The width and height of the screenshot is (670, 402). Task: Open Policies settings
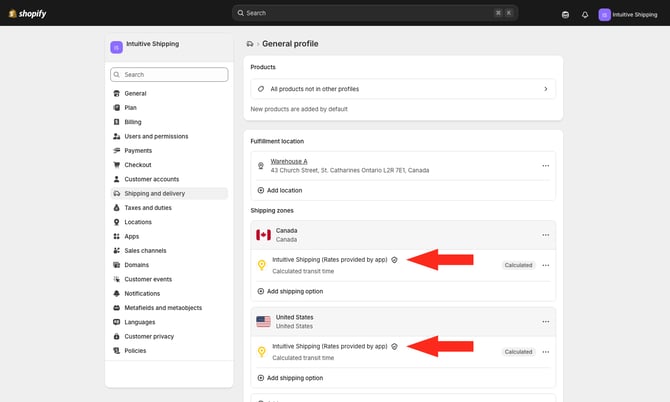click(135, 351)
